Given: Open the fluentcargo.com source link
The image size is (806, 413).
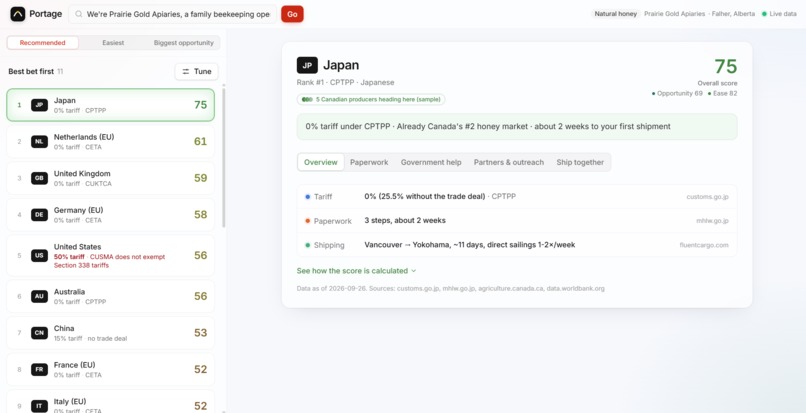Looking at the screenshot, I should pyautogui.click(x=704, y=245).
